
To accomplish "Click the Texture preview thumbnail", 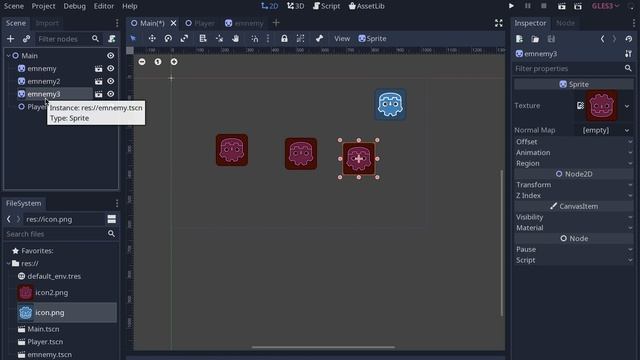I will 602,106.
